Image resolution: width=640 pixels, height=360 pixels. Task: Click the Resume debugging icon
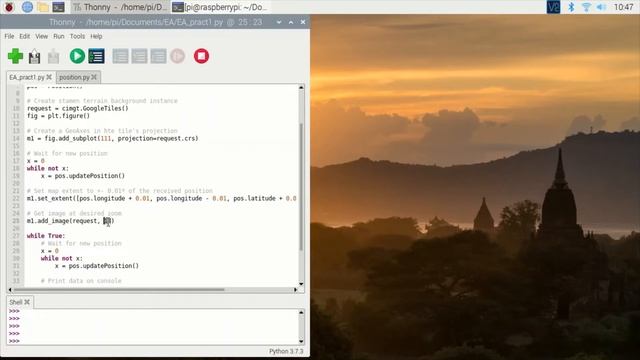[x=178, y=56]
